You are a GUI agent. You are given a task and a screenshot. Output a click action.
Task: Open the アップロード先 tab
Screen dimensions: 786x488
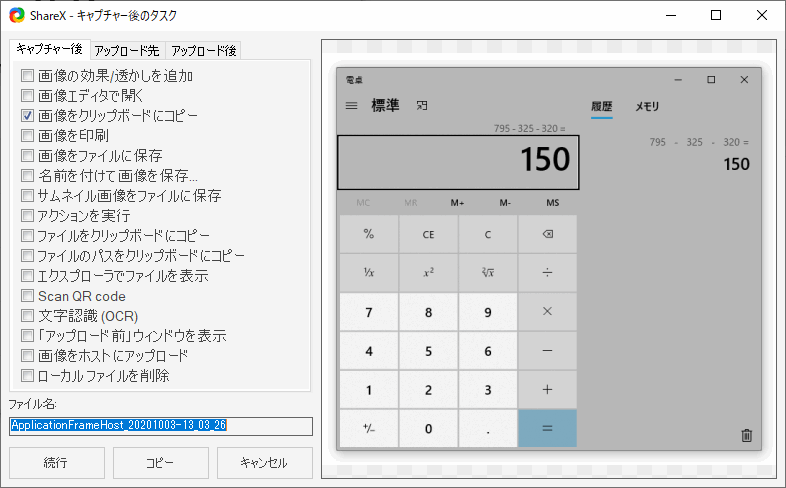[127, 51]
